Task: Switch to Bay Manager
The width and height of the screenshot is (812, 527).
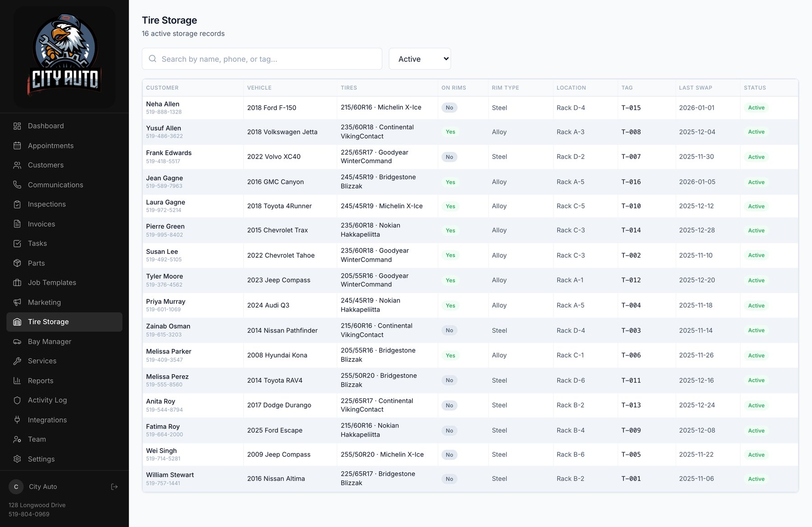Action: click(65, 342)
